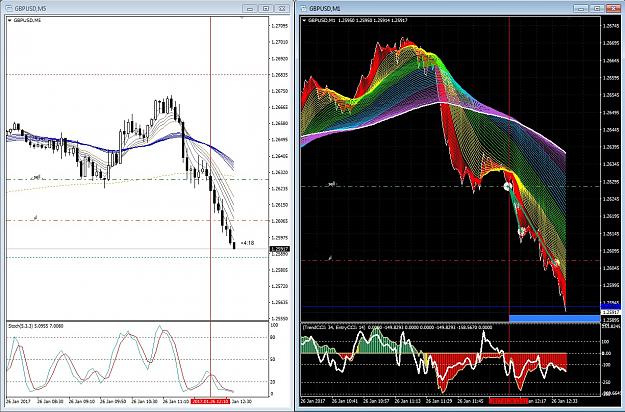Click the light blue bar at the M1 chart bottom
Image resolution: width=625 pixels, height=412 pixels.
pyautogui.click(x=554, y=318)
